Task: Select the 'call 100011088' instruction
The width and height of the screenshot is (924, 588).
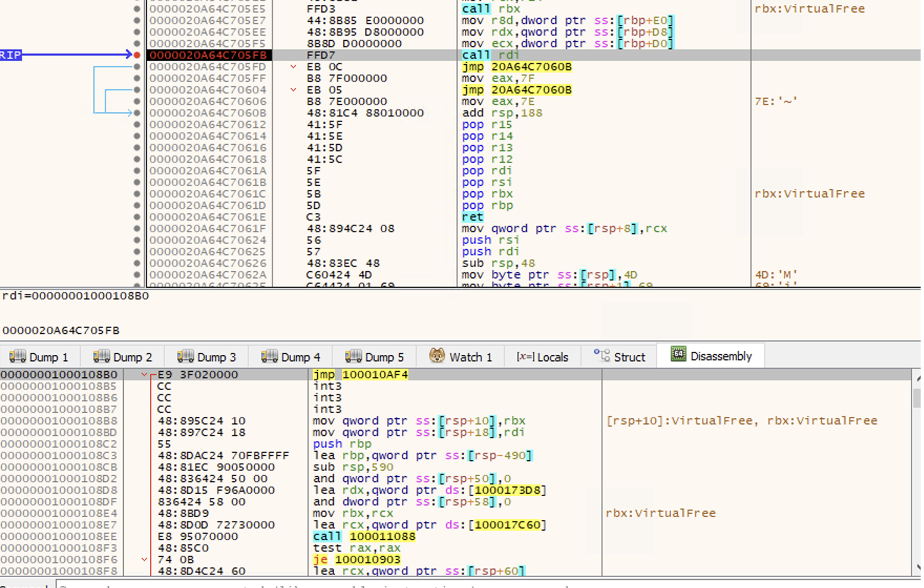Action: tap(364, 536)
